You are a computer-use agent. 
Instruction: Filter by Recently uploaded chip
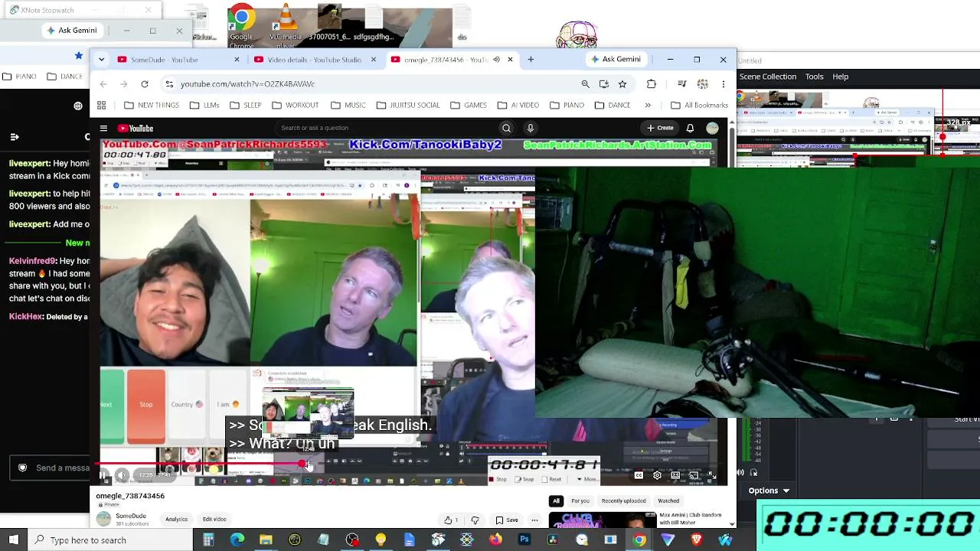[x=623, y=501]
